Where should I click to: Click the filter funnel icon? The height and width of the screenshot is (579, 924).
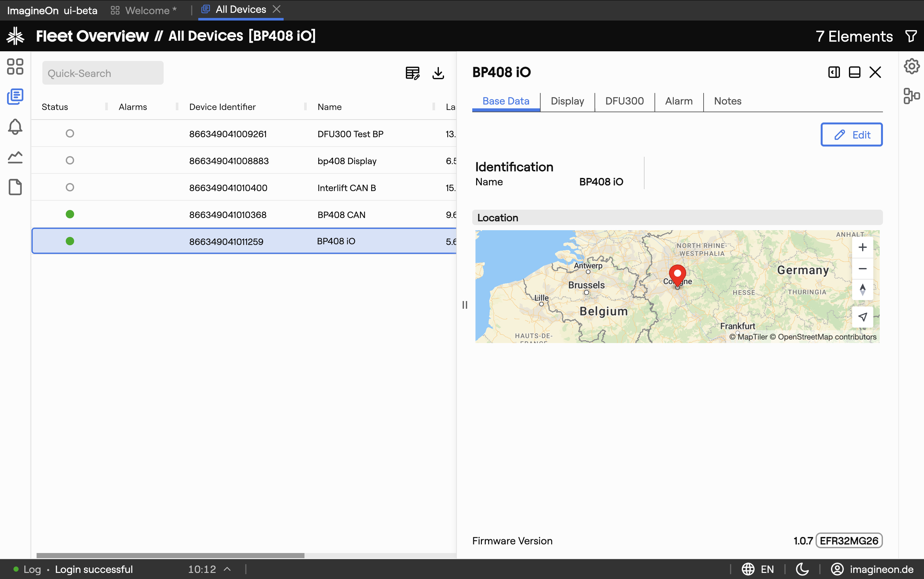pyautogui.click(x=911, y=36)
